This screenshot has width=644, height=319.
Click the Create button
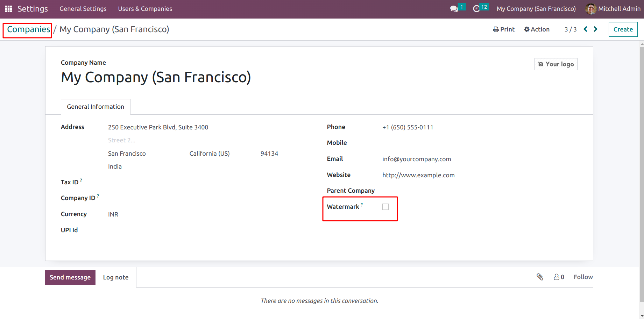pos(623,29)
